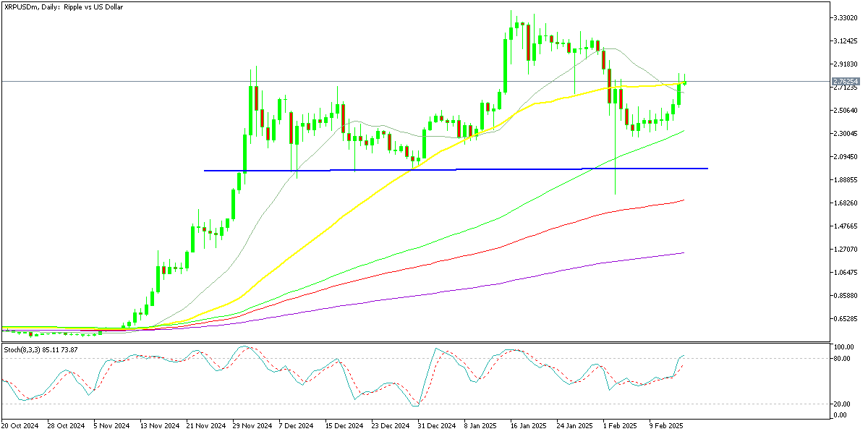Screen dimensions: 868x434
Task: Click the '29 Nov 2024' date label
Action: tap(253, 426)
